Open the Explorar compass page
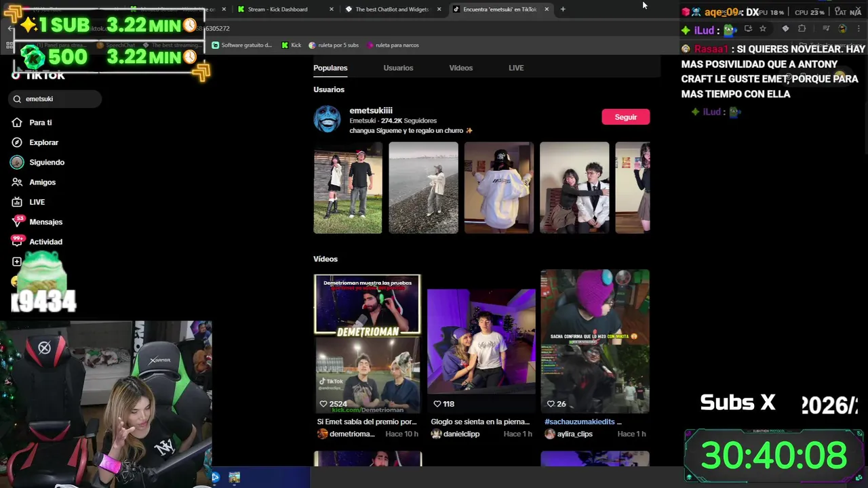Image resolution: width=868 pixels, height=488 pixels. [35, 142]
